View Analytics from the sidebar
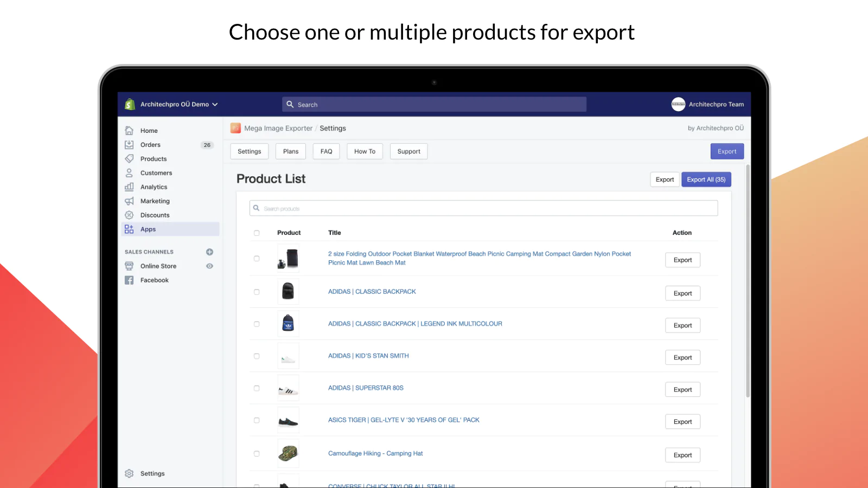The height and width of the screenshot is (488, 868). point(154,187)
